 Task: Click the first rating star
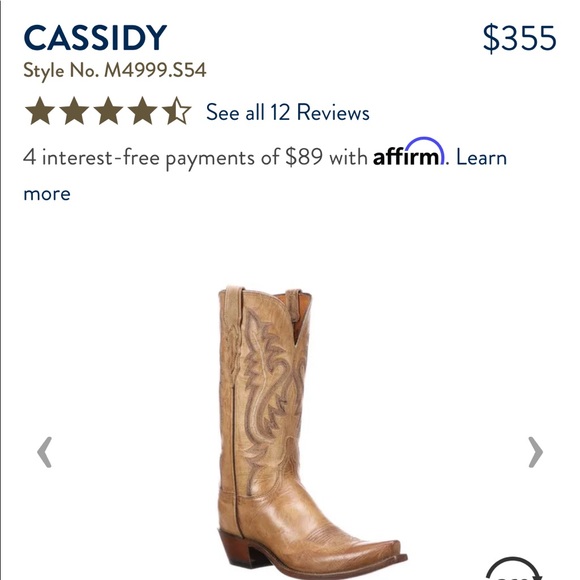40,111
